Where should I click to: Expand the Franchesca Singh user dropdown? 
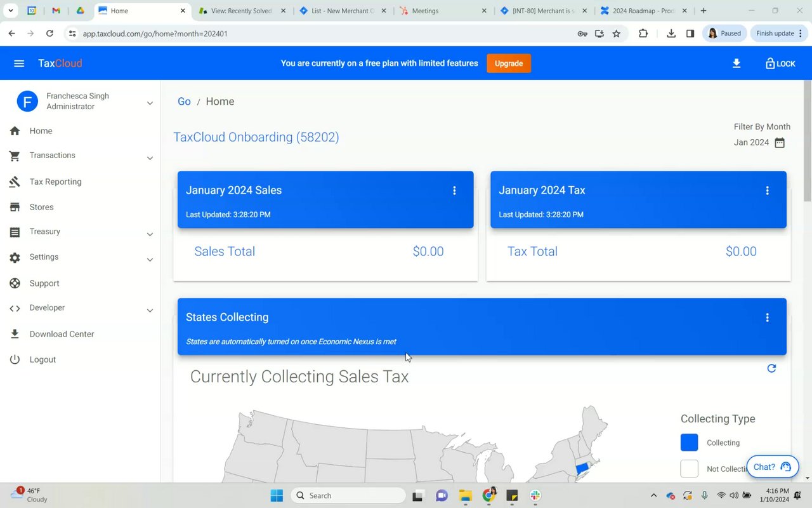(x=150, y=103)
